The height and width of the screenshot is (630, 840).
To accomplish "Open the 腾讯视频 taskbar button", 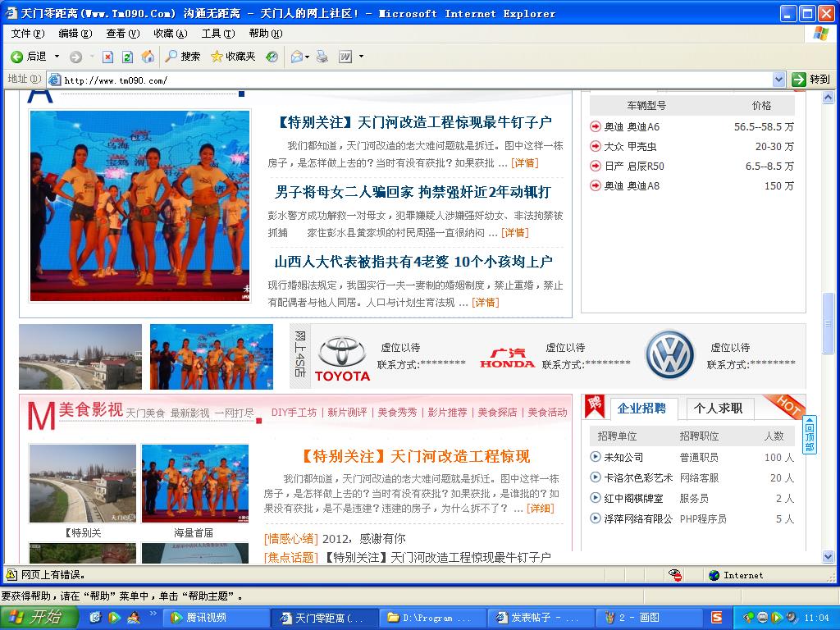I will 214,618.
